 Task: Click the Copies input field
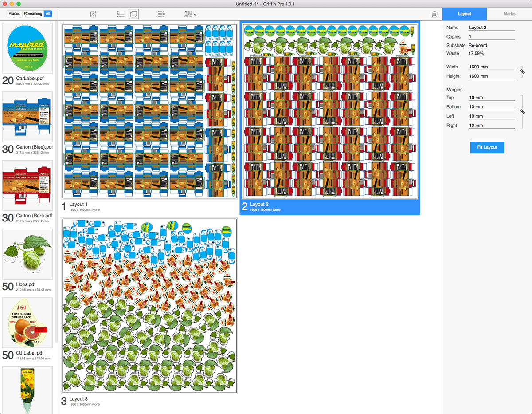tap(491, 37)
